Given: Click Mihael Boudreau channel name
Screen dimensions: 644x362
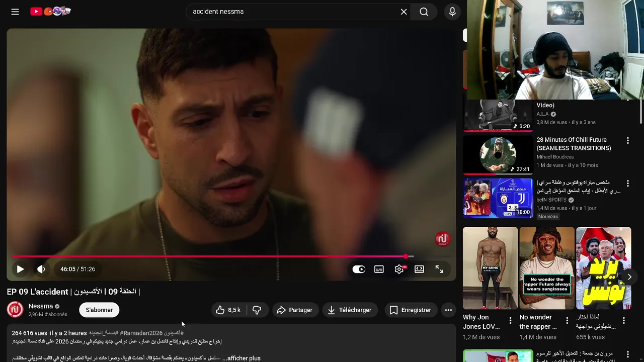Looking at the screenshot, I should (555, 157).
